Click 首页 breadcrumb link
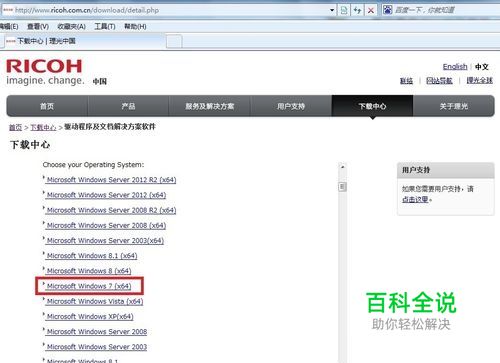The image size is (500, 363). 15,127
